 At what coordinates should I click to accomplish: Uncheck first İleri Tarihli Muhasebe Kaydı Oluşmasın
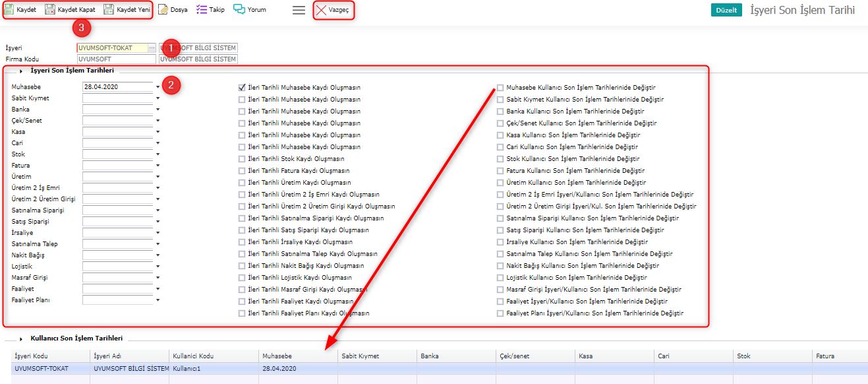point(242,88)
